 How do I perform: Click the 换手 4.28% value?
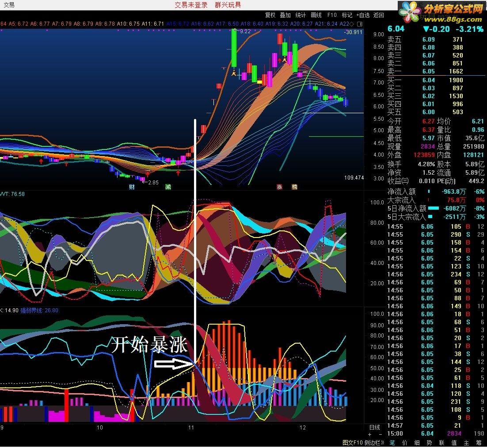click(426, 164)
